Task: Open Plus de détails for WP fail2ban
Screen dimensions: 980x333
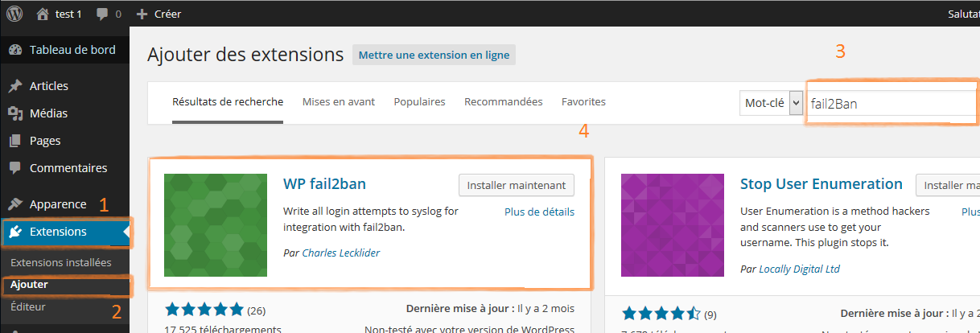Action: 539,212
